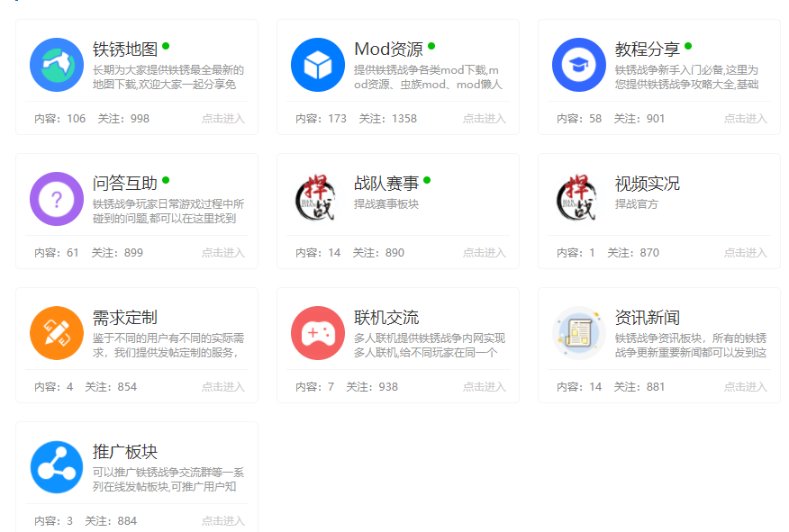Click 点击进入 in the 战队赛事 card
The image size is (789, 532).
[x=484, y=253]
